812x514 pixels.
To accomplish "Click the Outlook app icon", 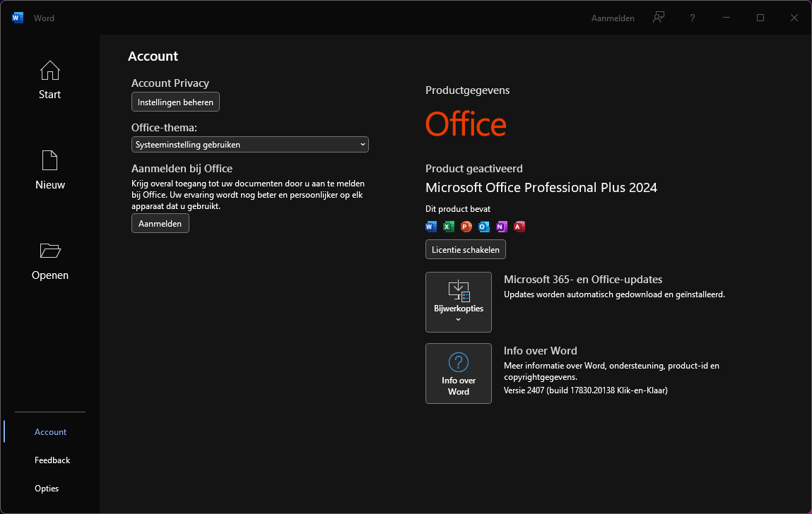I will tap(483, 226).
